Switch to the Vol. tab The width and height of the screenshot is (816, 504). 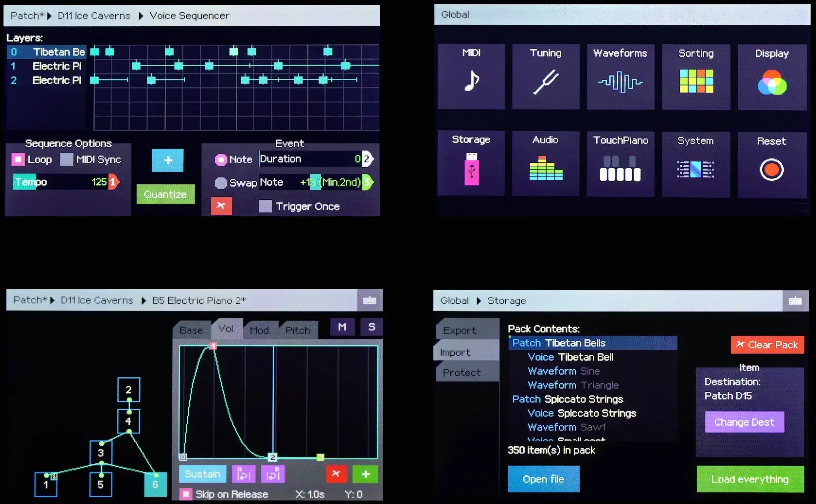pyautogui.click(x=227, y=329)
